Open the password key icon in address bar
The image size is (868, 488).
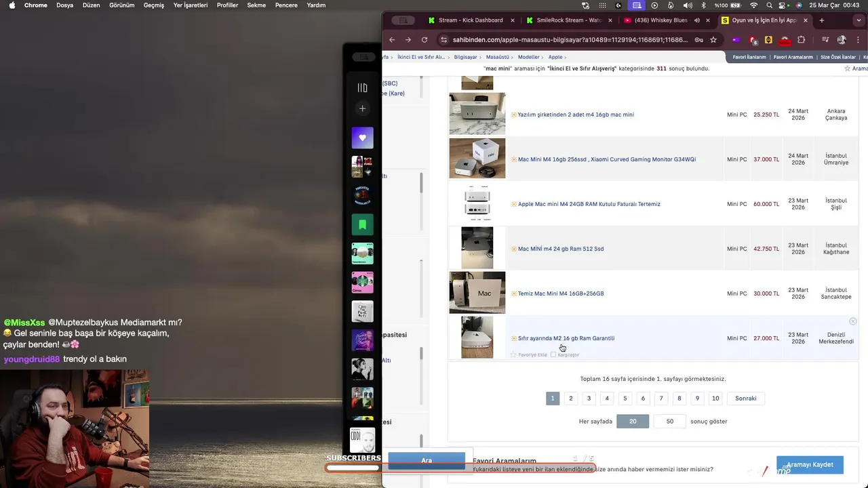699,39
